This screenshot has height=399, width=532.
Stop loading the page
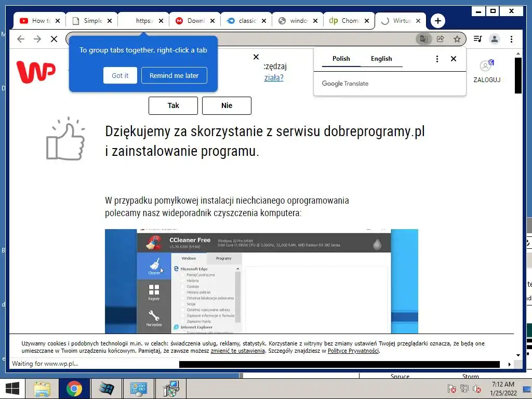coord(54,39)
